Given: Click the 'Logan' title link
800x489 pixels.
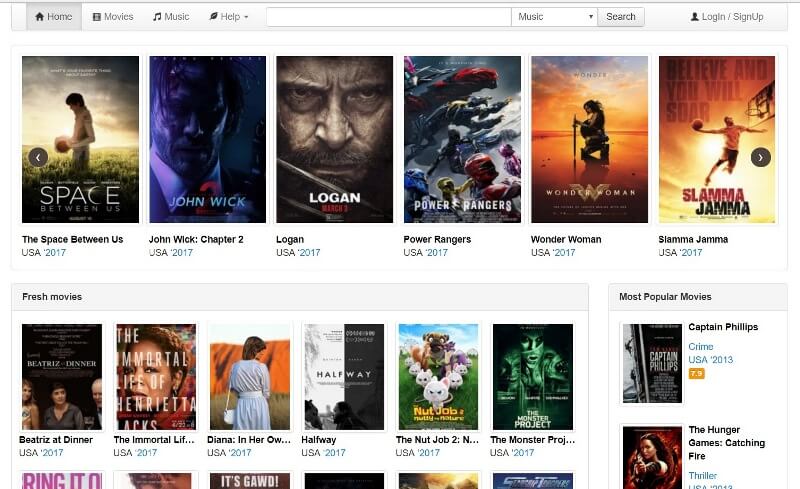Looking at the screenshot, I should (290, 239).
